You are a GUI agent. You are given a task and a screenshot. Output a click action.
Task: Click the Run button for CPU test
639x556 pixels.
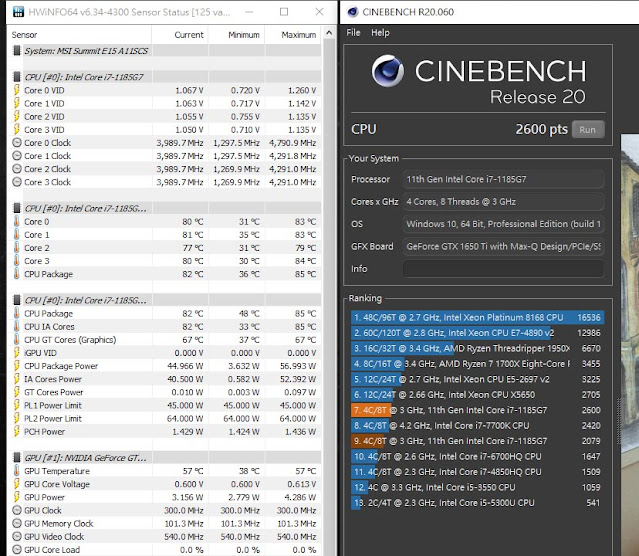pyautogui.click(x=588, y=130)
